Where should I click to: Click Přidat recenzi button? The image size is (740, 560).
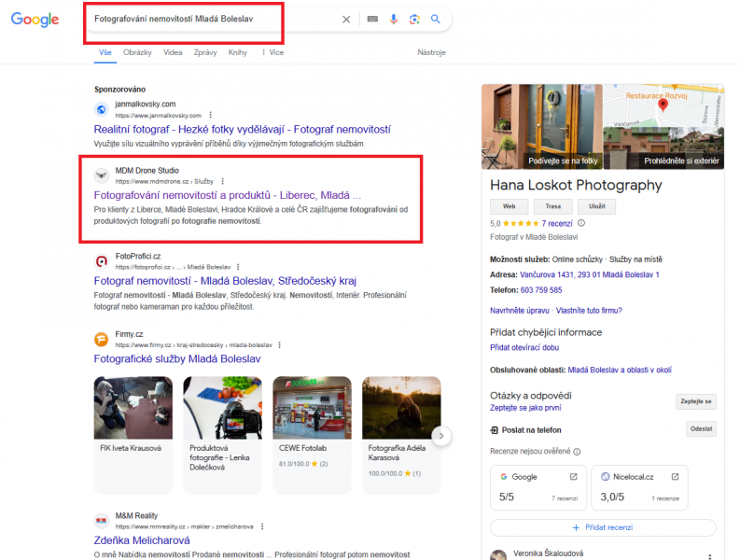click(603, 527)
